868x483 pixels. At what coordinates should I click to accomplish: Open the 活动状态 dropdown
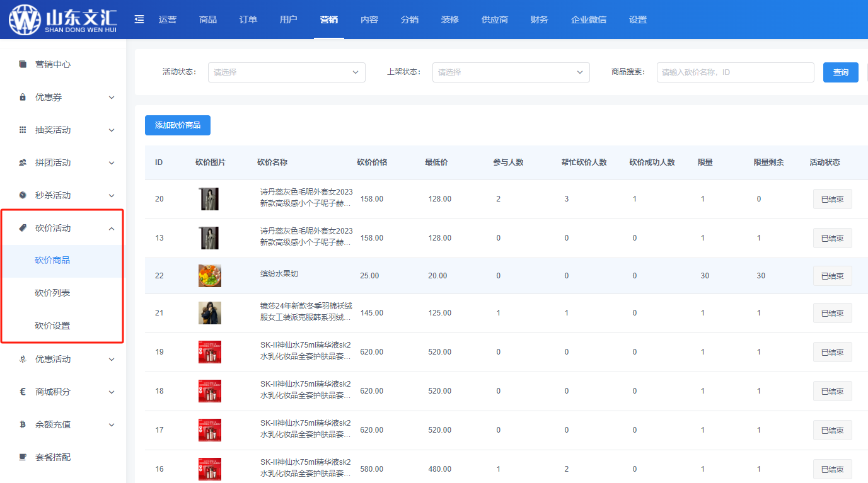[287, 72]
